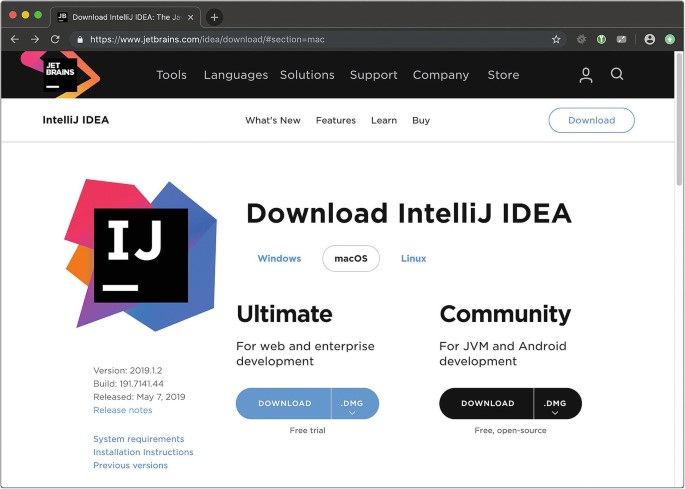Click the 'Community' edition heading

(505, 315)
